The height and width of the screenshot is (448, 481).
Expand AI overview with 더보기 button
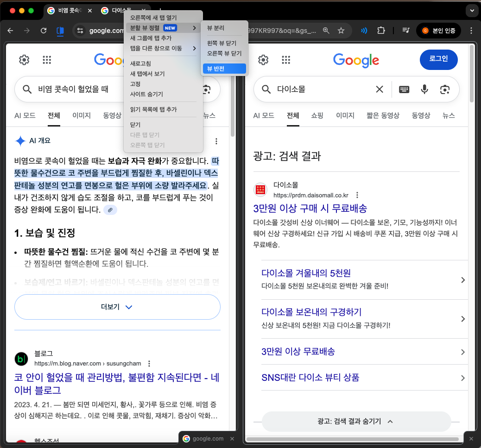pyautogui.click(x=117, y=307)
